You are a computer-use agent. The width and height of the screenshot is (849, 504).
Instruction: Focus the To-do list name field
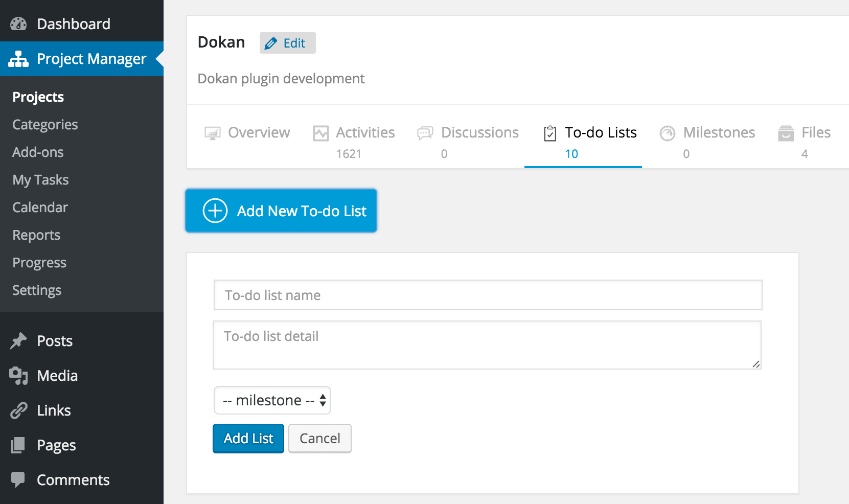coord(488,295)
